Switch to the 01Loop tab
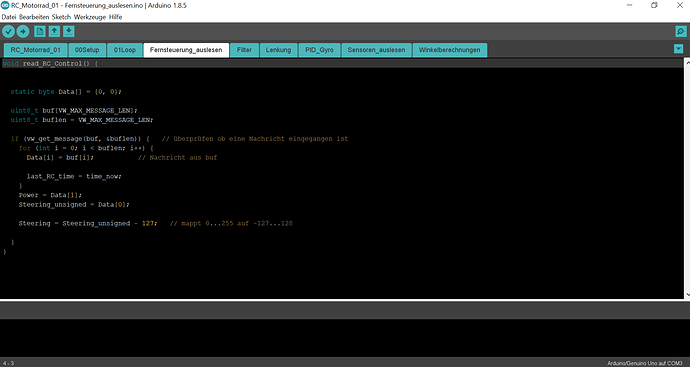The width and height of the screenshot is (690, 367). tap(125, 50)
